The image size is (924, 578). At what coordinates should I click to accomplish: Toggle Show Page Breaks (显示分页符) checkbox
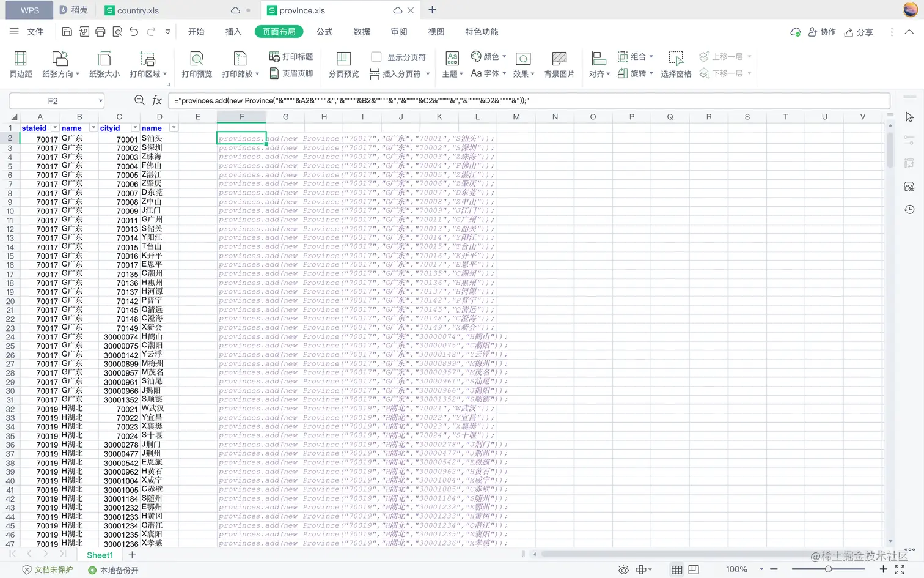click(376, 57)
